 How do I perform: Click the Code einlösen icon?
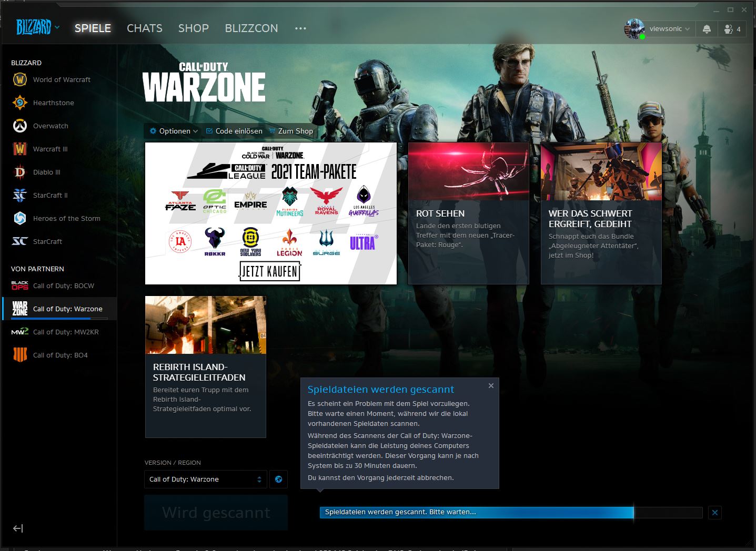tap(209, 131)
